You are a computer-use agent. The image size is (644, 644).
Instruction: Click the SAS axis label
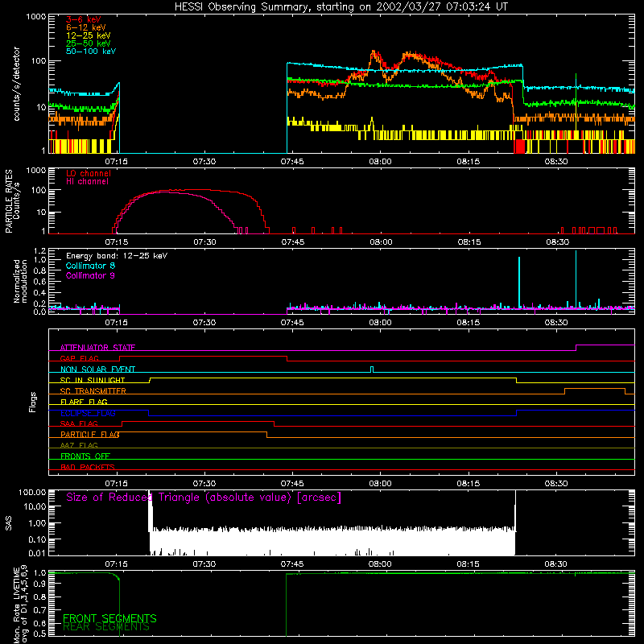[9, 523]
